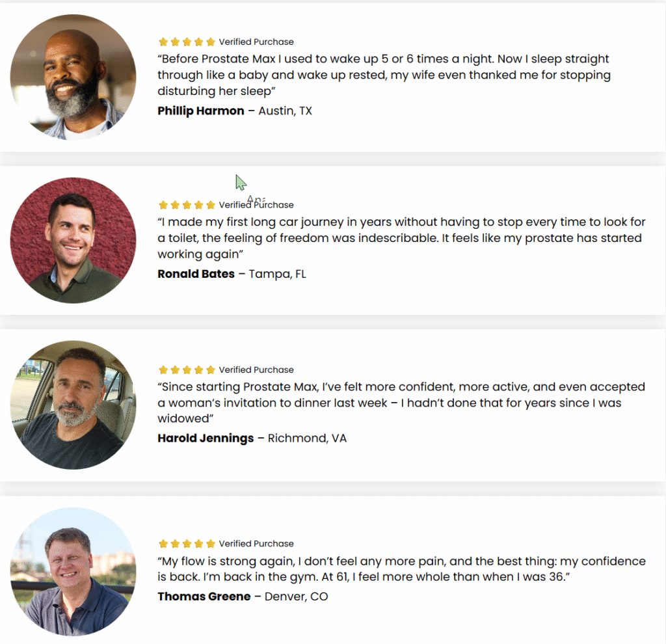Click Ronald Bates' round profile photo

tap(73, 240)
